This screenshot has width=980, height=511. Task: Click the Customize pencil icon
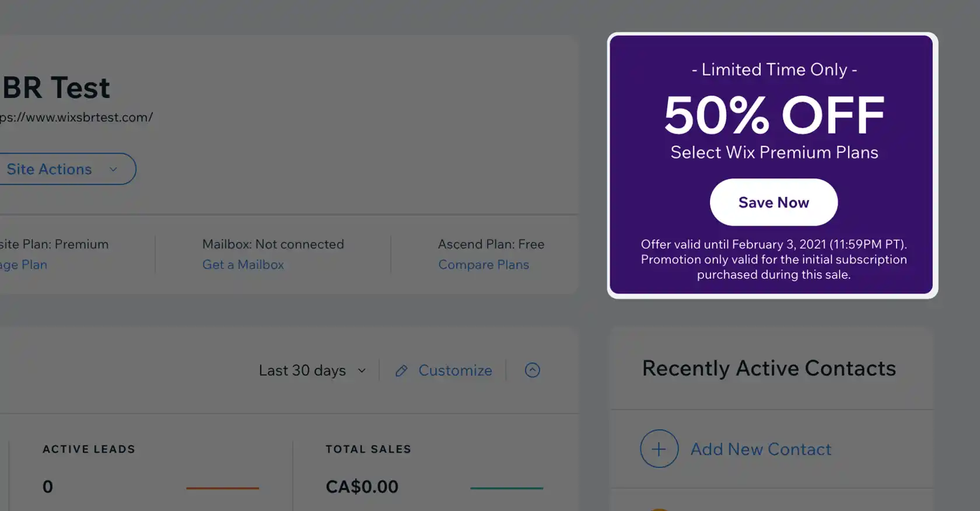click(401, 370)
